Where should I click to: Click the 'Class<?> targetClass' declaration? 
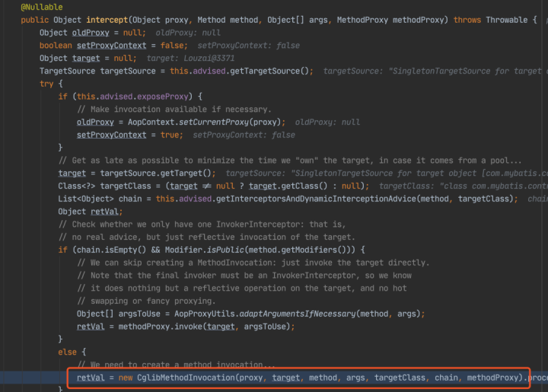click(104, 186)
